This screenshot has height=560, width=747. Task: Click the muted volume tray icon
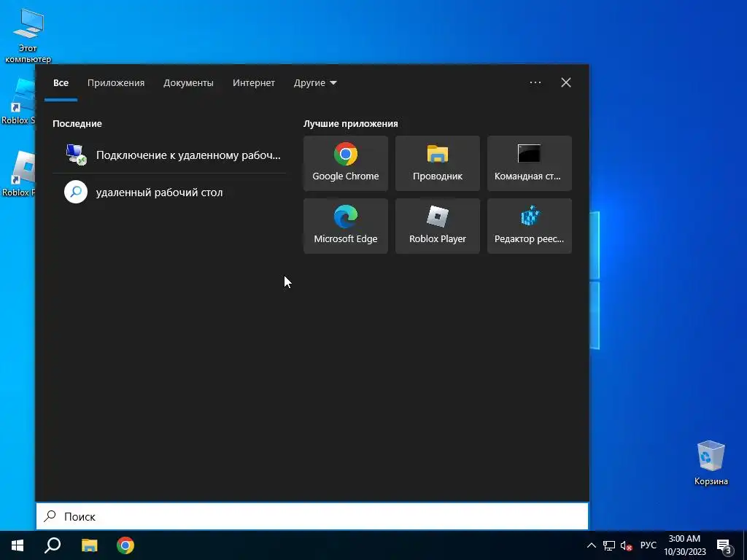626,545
